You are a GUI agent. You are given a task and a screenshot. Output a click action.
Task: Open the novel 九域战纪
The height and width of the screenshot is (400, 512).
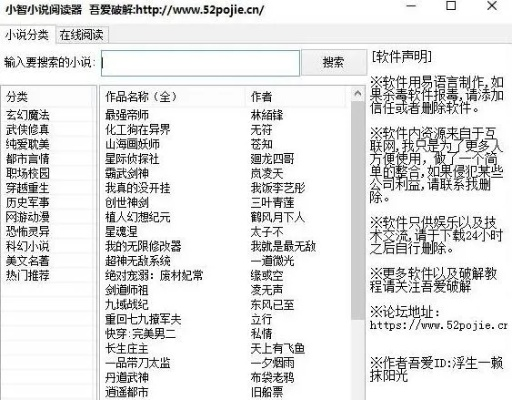(x=127, y=305)
